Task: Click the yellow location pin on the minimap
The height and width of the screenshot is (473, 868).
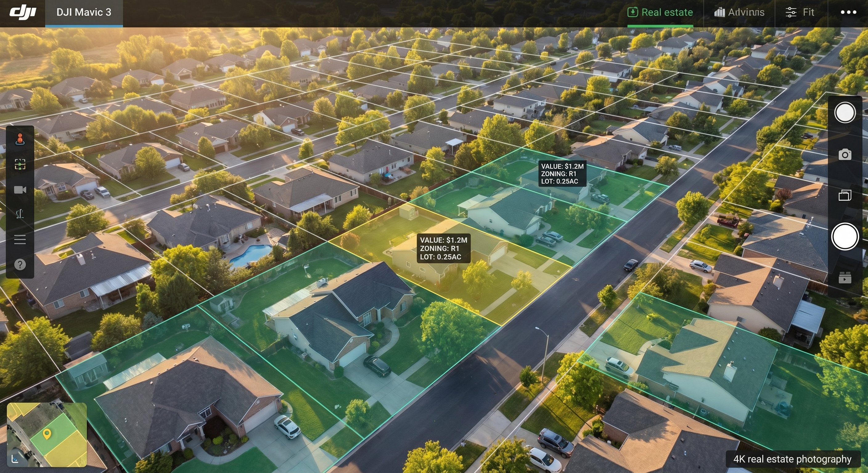Action: click(x=47, y=434)
